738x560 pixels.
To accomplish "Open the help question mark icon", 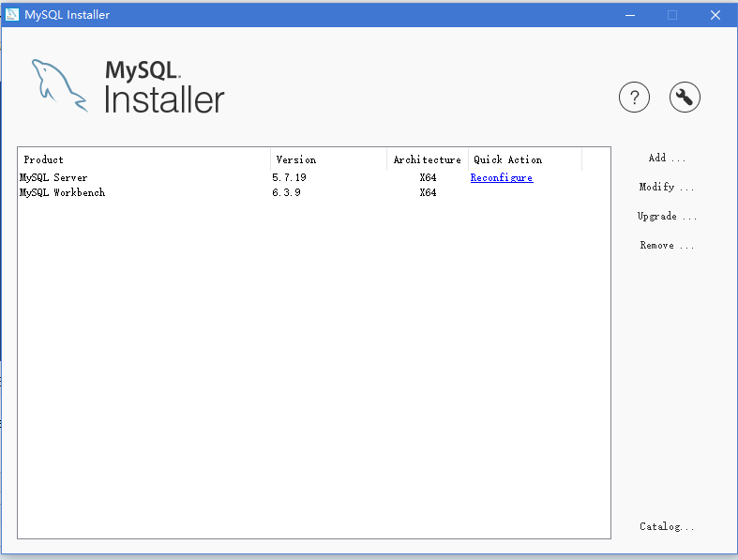I will point(634,97).
